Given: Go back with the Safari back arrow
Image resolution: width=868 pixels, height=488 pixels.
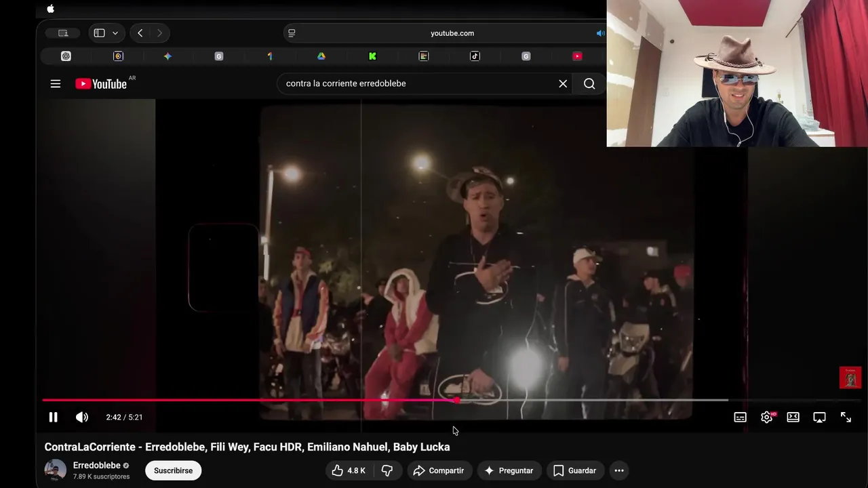Looking at the screenshot, I should click(140, 33).
